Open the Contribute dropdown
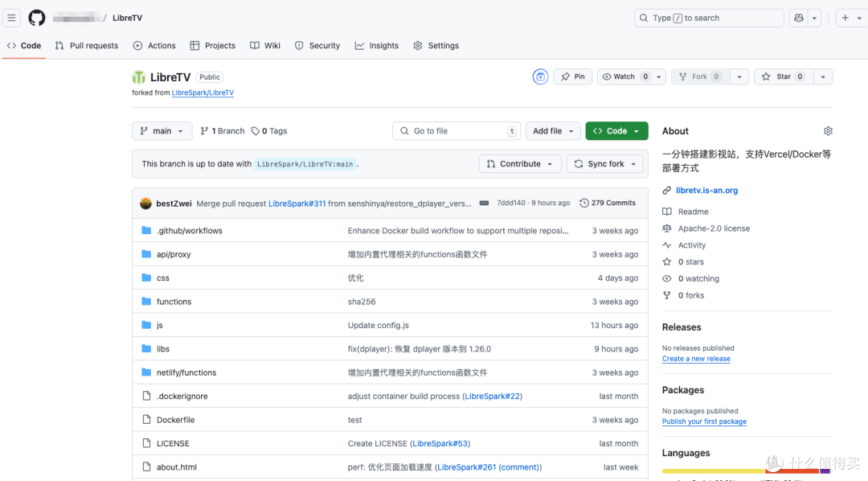The height and width of the screenshot is (481, 868). (x=520, y=164)
